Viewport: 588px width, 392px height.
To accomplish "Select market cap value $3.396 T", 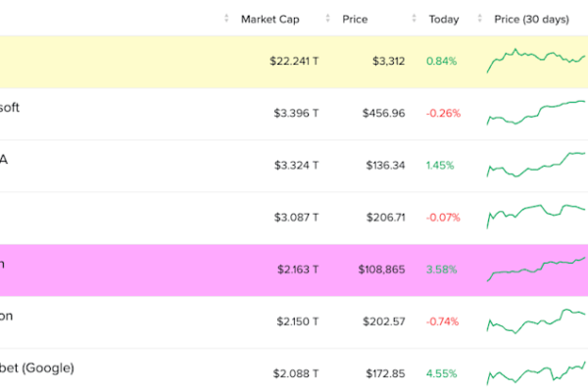I will (x=296, y=113).
